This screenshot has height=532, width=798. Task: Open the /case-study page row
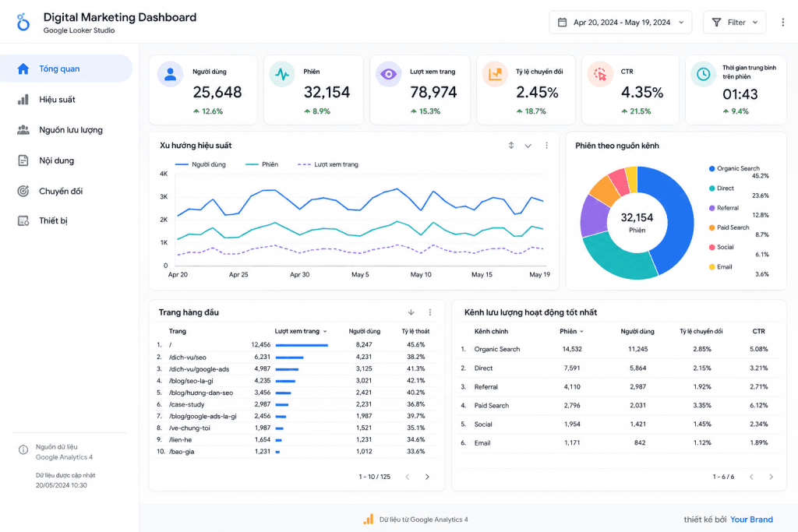point(295,404)
